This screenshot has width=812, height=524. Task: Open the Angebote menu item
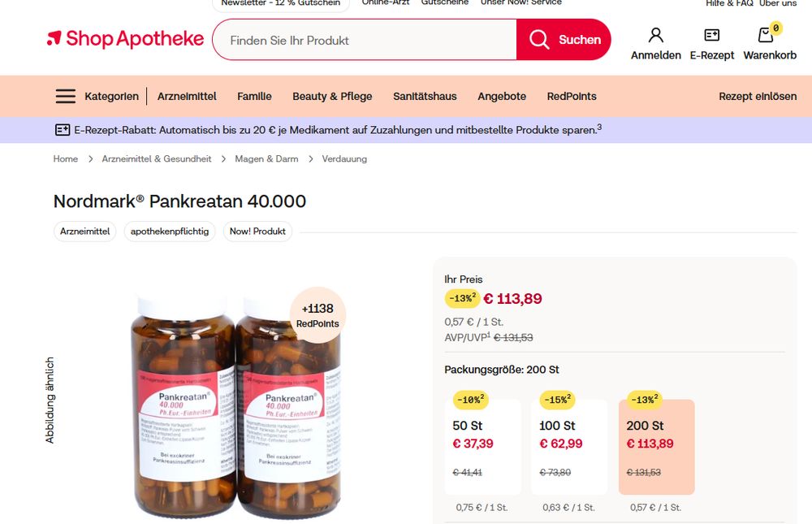(x=502, y=96)
